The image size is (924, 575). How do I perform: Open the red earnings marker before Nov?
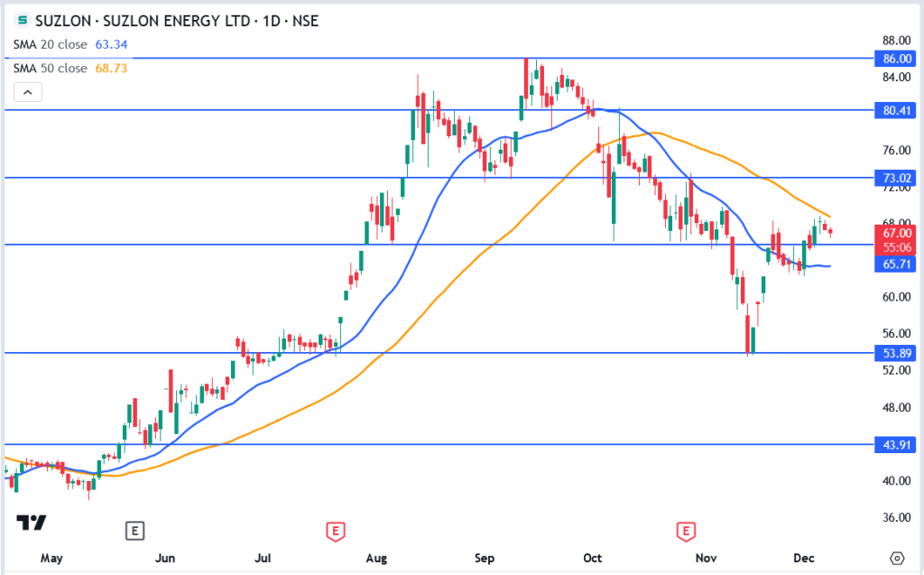(688, 531)
